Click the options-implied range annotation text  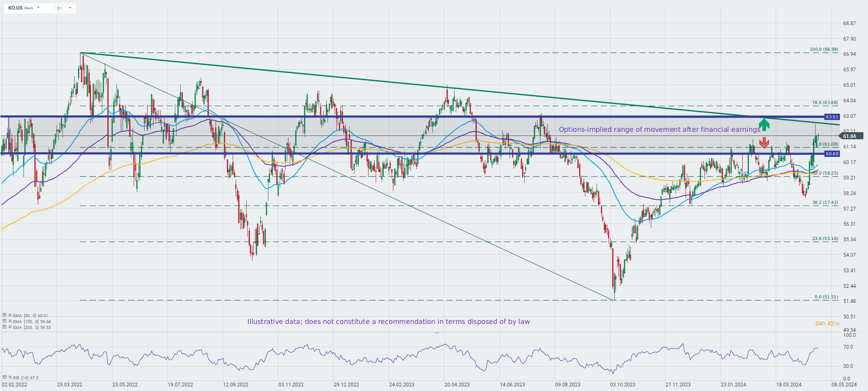(659, 129)
